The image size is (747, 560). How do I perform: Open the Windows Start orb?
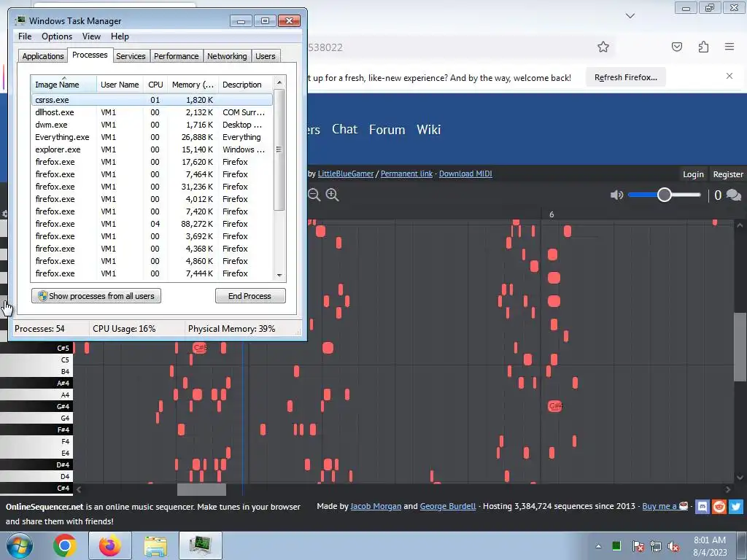[x=20, y=545]
